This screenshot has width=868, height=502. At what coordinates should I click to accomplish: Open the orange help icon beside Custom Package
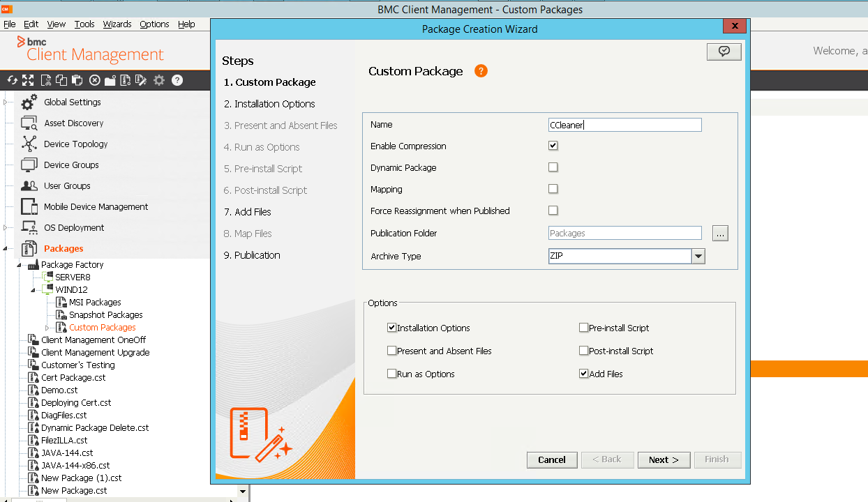point(481,71)
